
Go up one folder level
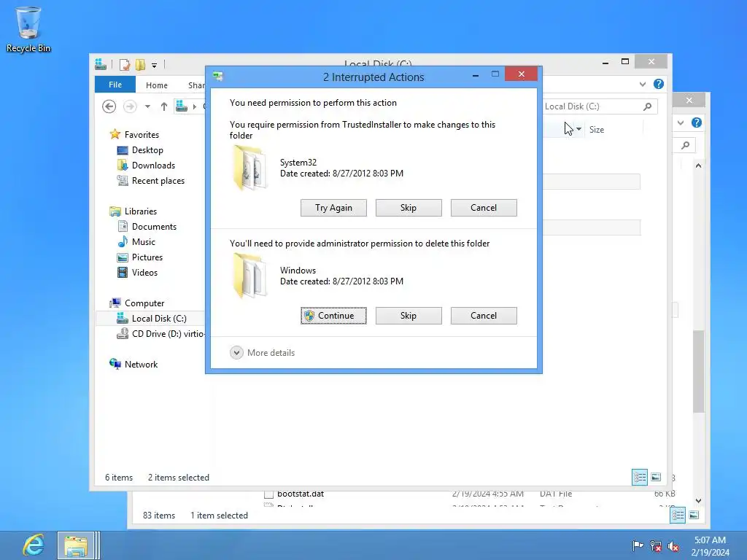point(164,106)
